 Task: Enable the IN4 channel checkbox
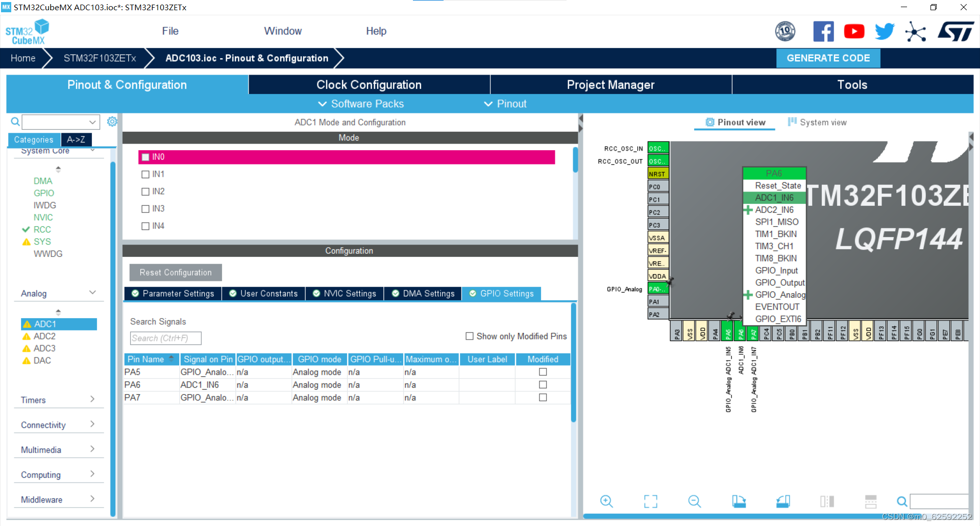pyautogui.click(x=145, y=226)
